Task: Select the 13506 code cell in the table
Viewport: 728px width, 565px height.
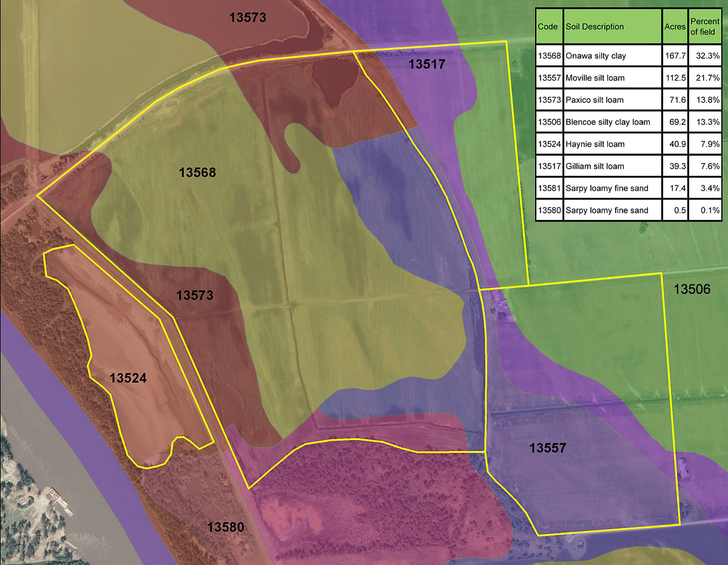Action: pyautogui.click(x=549, y=122)
